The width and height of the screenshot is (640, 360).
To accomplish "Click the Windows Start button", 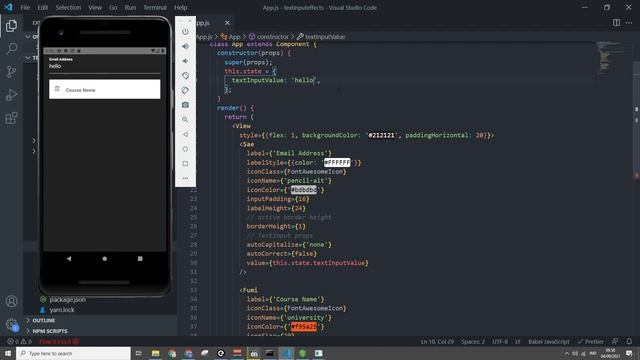I will click(8, 353).
